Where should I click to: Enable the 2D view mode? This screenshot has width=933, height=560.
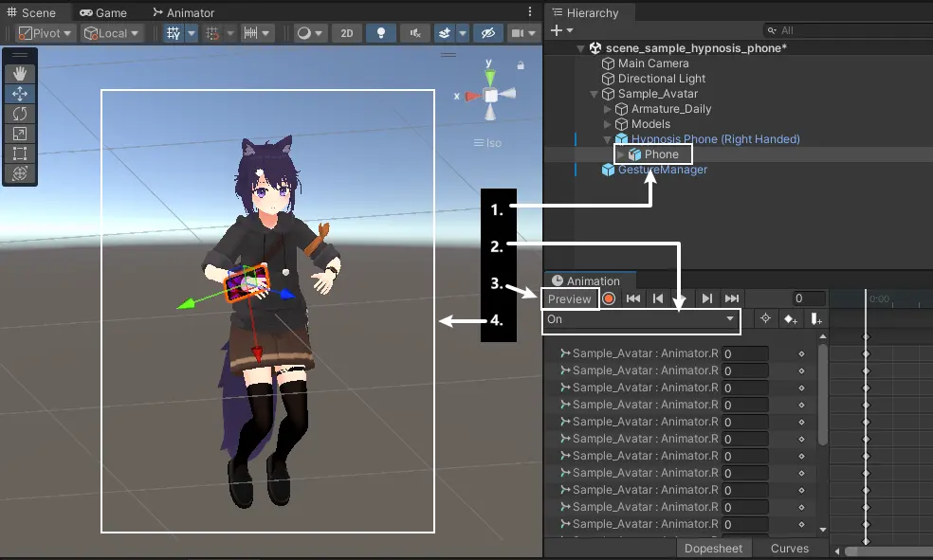tap(346, 32)
